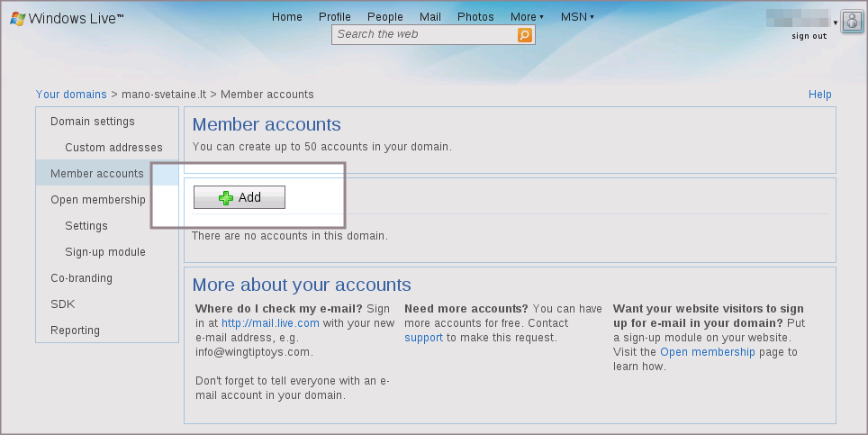The height and width of the screenshot is (435, 868).
Task: Open Photos from top navigation
Action: (475, 16)
